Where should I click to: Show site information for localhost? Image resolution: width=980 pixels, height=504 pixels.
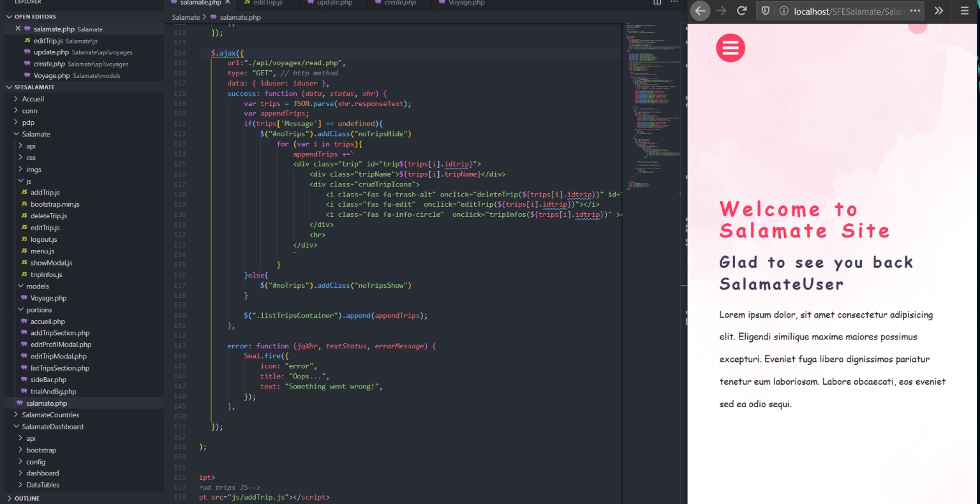point(783,11)
